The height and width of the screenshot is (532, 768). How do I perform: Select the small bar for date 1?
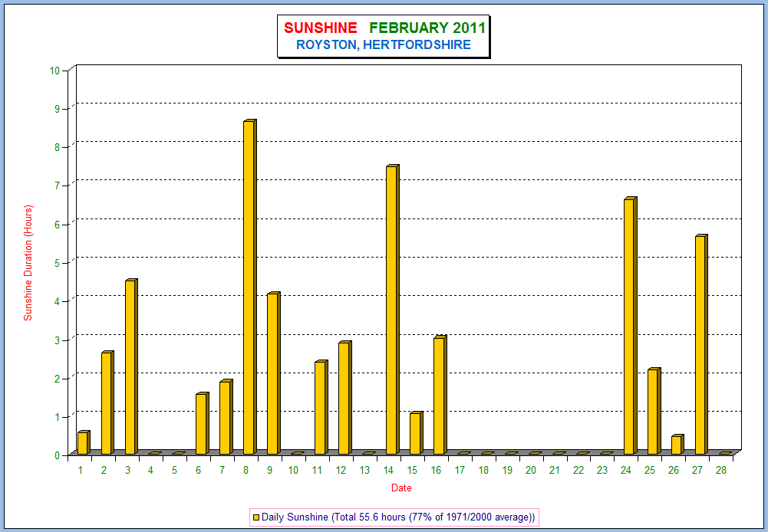point(84,443)
